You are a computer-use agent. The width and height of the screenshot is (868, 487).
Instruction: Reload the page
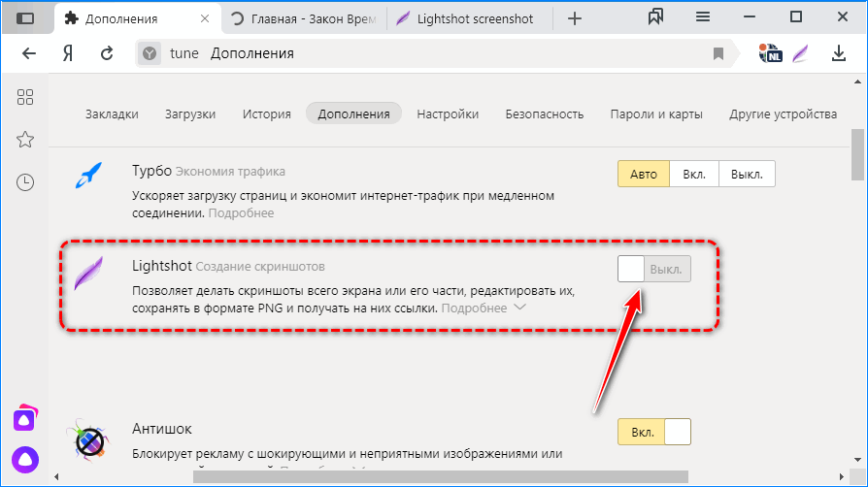point(107,53)
